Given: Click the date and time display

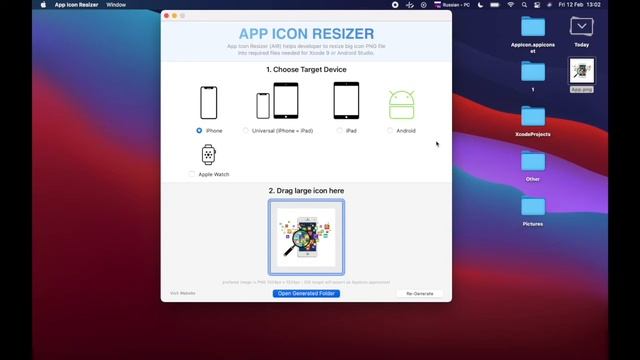Looking at the screenshot, I should tap(580, 5).
